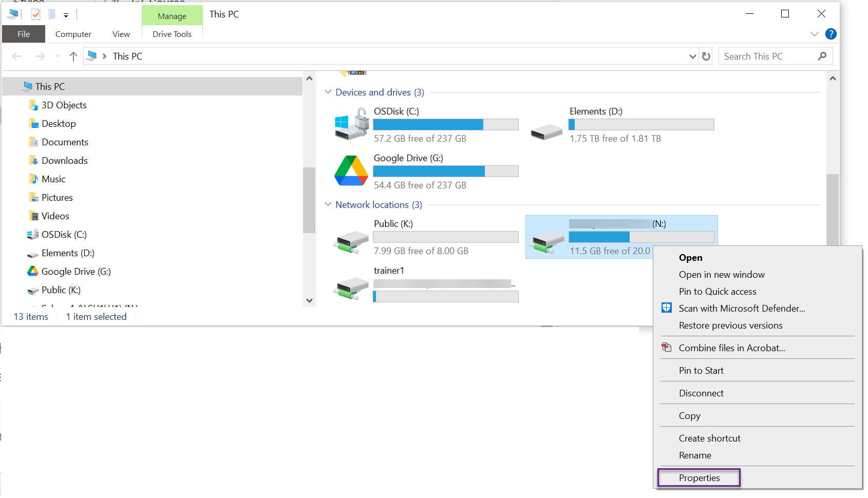
Task: Click the OSDisk (C:) drive icon
Action: click(352, 124)
